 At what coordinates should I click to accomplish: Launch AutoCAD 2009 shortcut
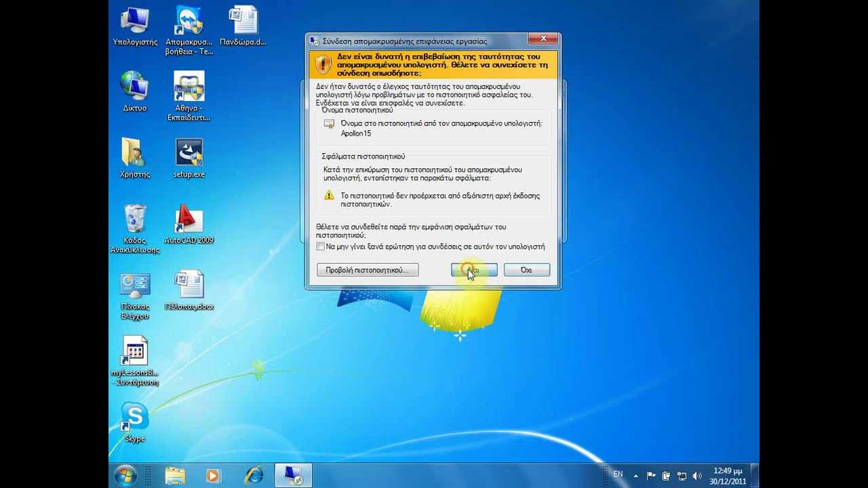pyautogui.click(x=189, y=224)
